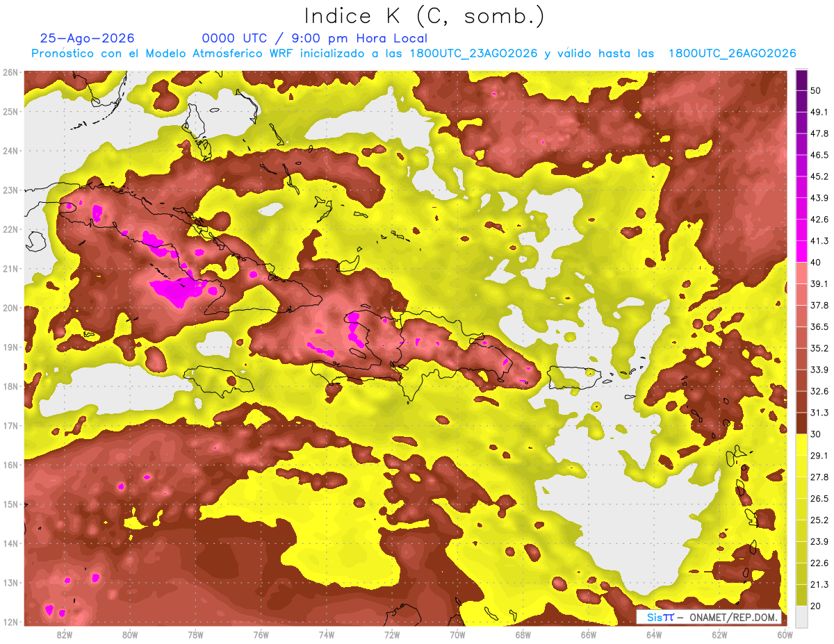Select the dark purple colorbar segment above 50
The image size is (834, 644).
point(801,81)
